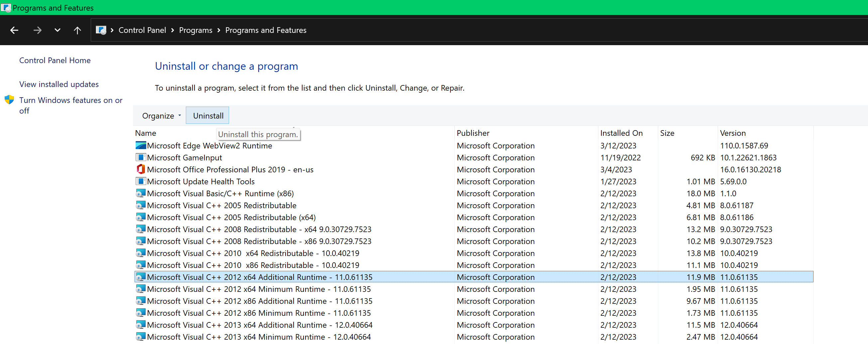The height and width of the screenshot is (344, 868).
Task: Navigate to Programs in the breadcrumb
Action: point(195,30)
